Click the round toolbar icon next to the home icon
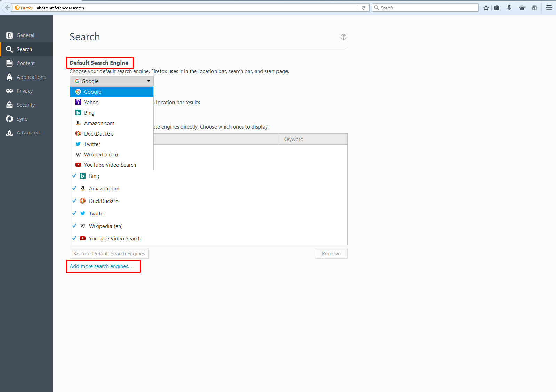 pyautogui.click(x=534, y=8)
